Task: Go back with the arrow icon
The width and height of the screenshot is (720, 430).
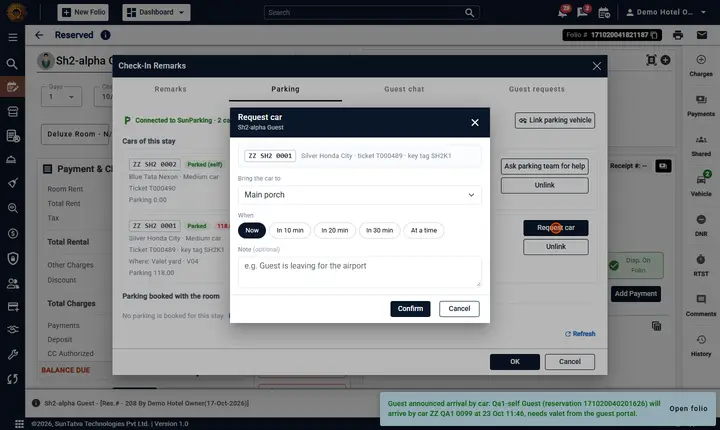Action: coord(39,35)
